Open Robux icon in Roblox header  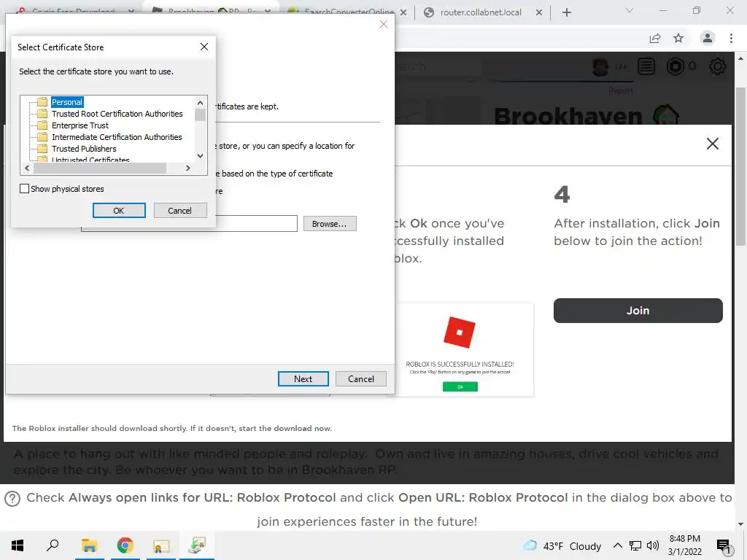675,66
